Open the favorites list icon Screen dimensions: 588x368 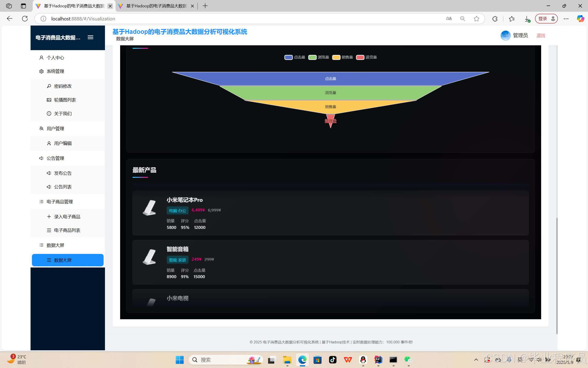tap(512, 19)
